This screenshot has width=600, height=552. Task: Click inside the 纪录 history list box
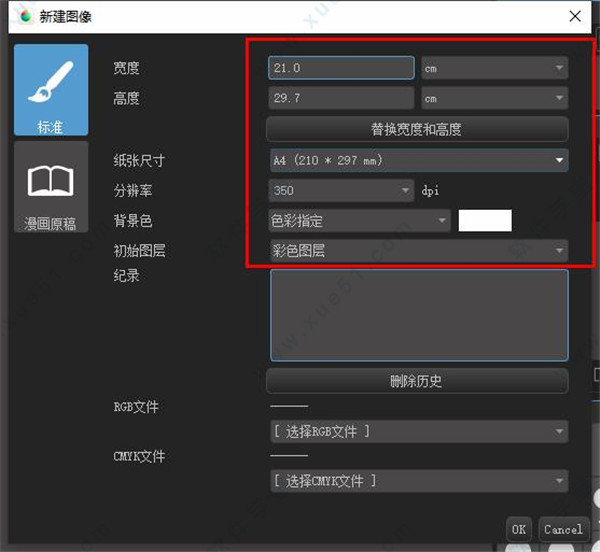[419, 315]
